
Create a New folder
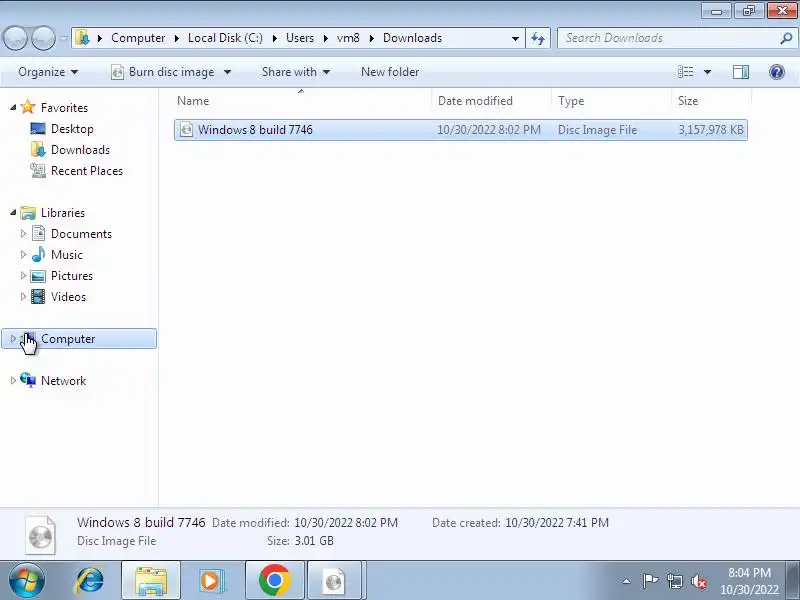[390, 72]
